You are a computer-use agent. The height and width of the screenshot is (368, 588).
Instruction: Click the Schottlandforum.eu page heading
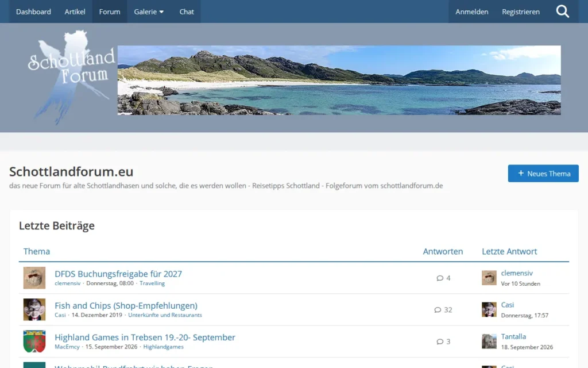tap(71, 171)
